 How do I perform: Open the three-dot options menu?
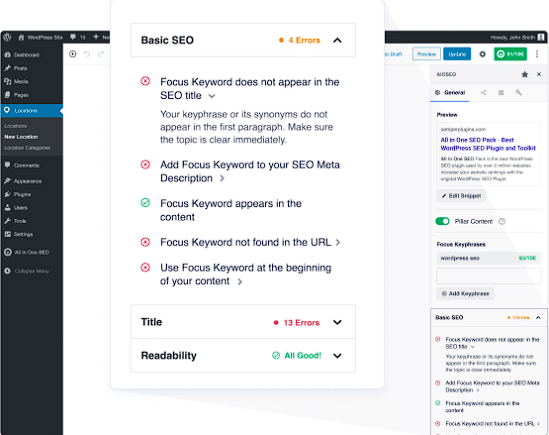click(x=537, y=54)
